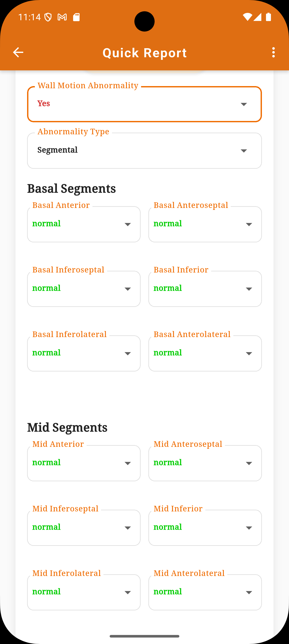Image resolution: width=289 pixels, height=644 pixels.
Task: Open Mid Inferolateral dropdown
Action: tap(84, 592)
